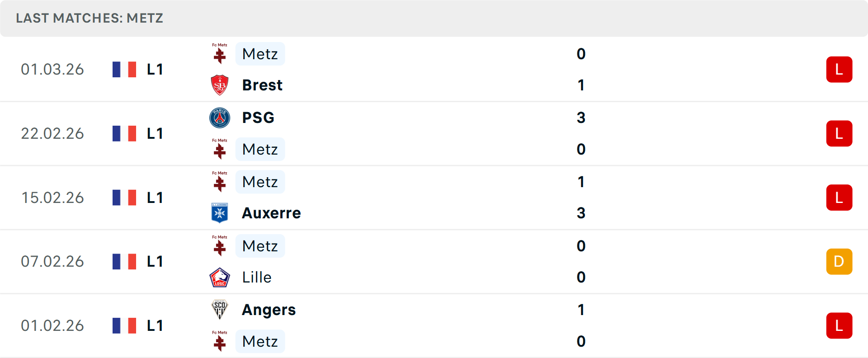868x358 pixels.
Task: Click the Auxerre club crest icon
Action: (220, 213)
